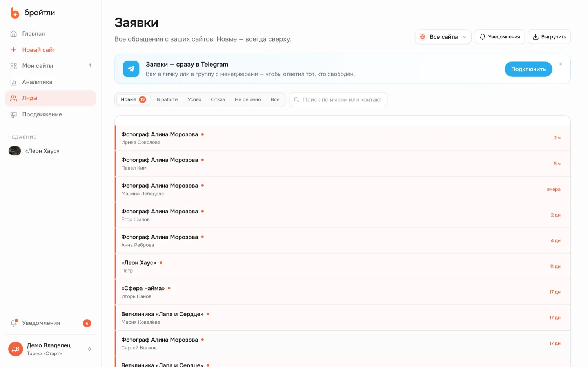Expand the Демо Владелец account switcher

pos(50,349)
